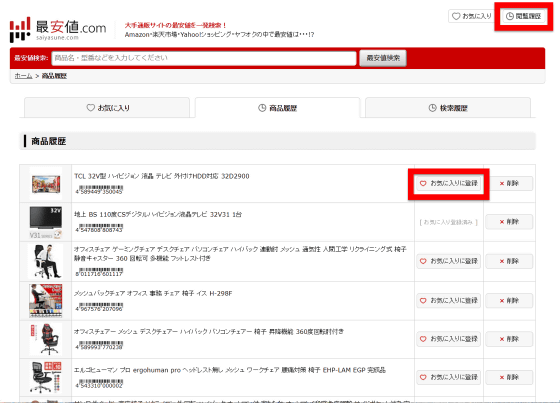This screenshot has width=560, height=403.
Task: Open the 32V31 液晶テレビ product link
Action: (158, 214)
